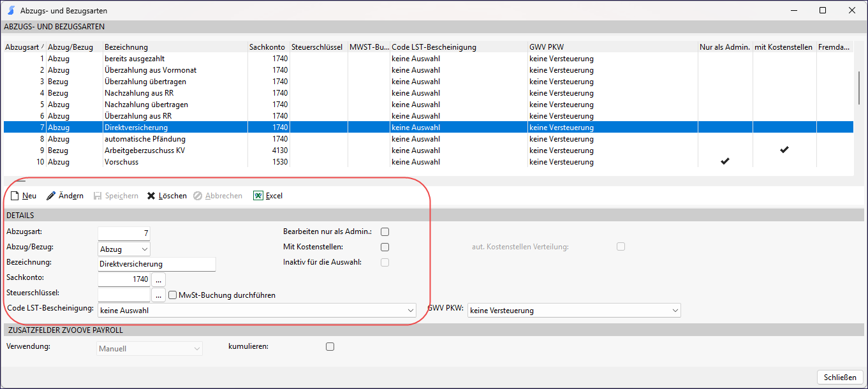
Task: Click the Abzugsart input field
Action: [x=124, y=233]
